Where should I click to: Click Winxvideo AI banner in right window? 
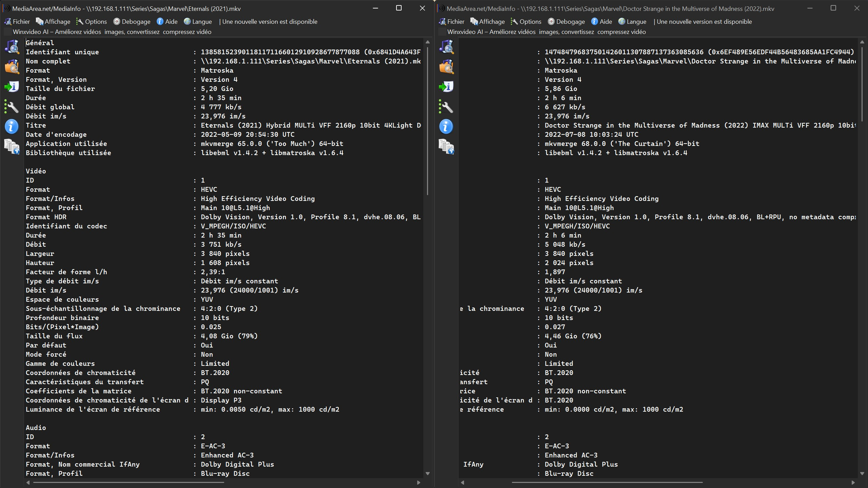tap(546, 32)
